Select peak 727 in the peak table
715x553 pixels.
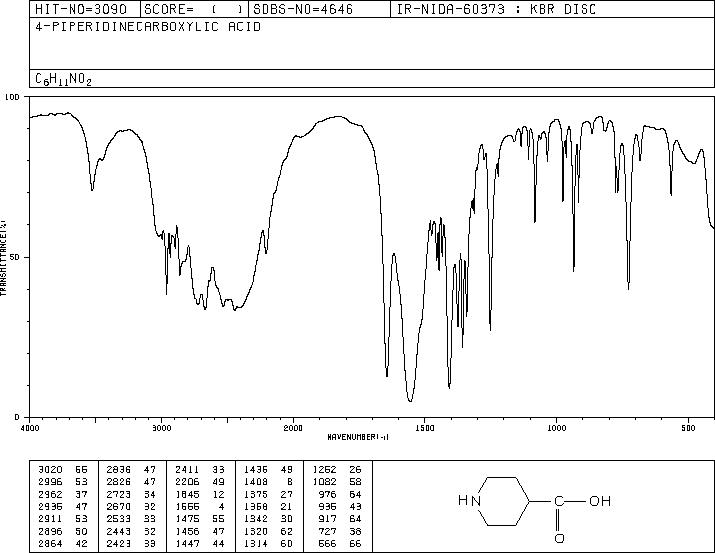[x=328, y=532]
